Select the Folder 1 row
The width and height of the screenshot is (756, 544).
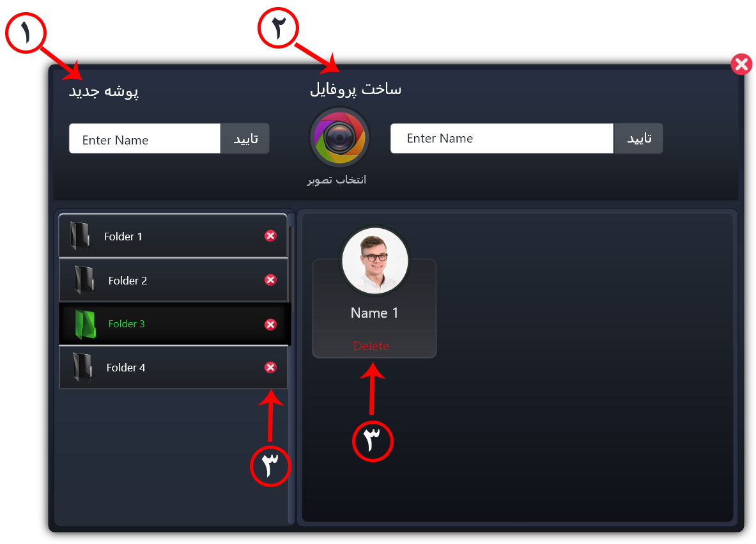[174, 235]
